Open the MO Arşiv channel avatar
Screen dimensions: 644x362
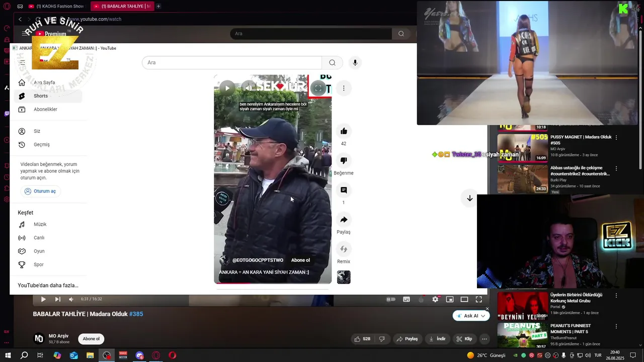coord(39,339)
